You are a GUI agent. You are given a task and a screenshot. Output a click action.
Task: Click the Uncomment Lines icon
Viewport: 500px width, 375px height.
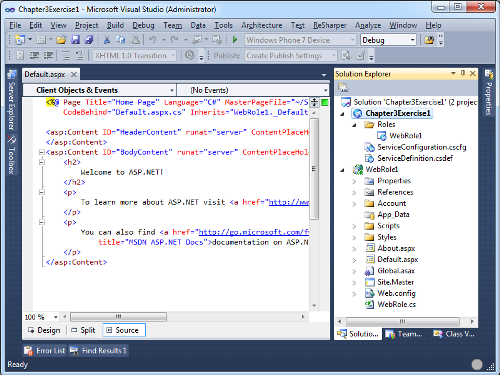pos(79,55)
